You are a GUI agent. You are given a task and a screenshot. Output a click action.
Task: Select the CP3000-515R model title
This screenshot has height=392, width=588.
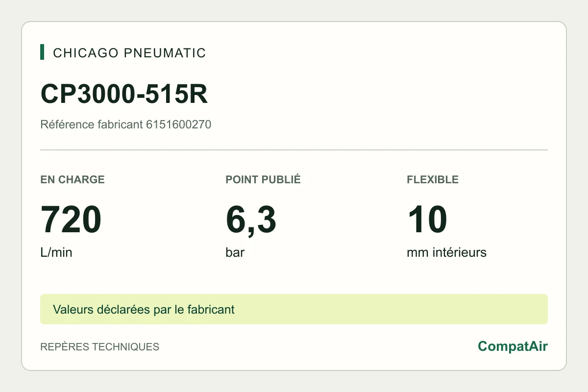124,94
